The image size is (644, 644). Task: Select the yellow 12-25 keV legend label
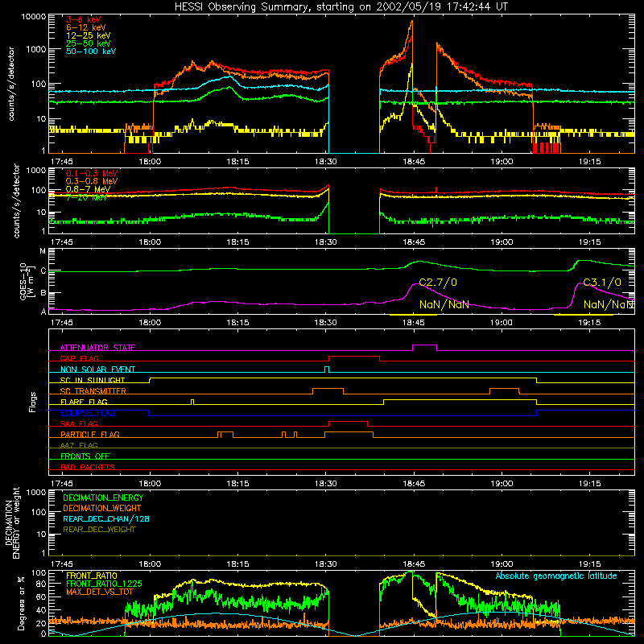88,35
